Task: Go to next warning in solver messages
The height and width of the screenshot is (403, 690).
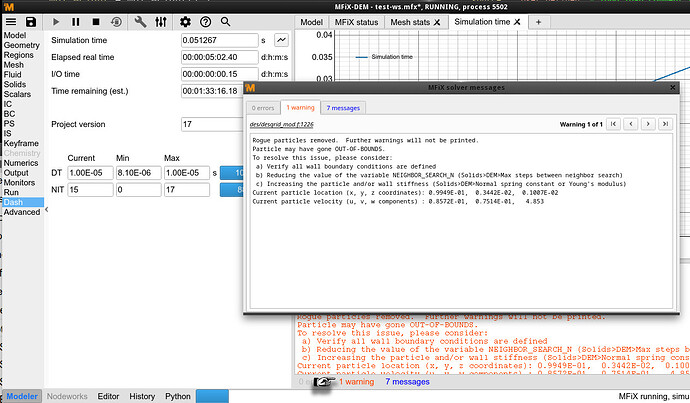Action: (648, 124)
